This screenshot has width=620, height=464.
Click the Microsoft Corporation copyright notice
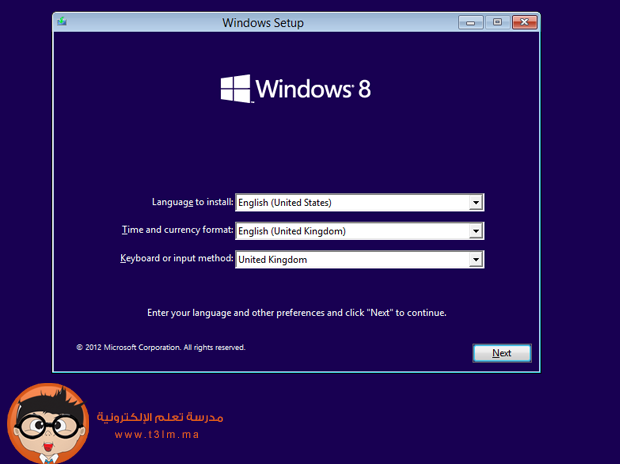coord(160,348)
